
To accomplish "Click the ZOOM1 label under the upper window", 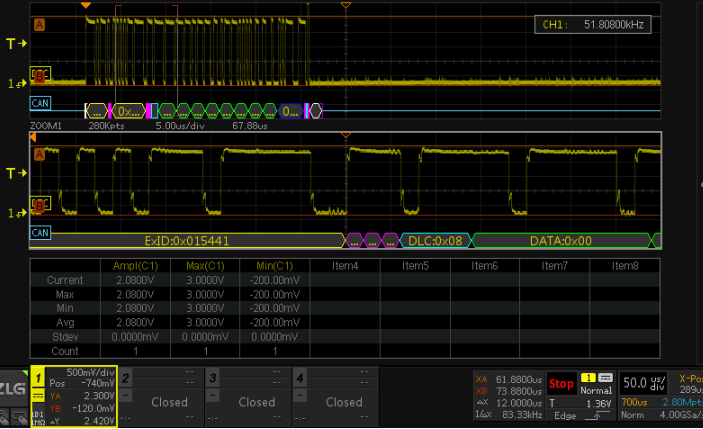I will click(x=46, y=126).
